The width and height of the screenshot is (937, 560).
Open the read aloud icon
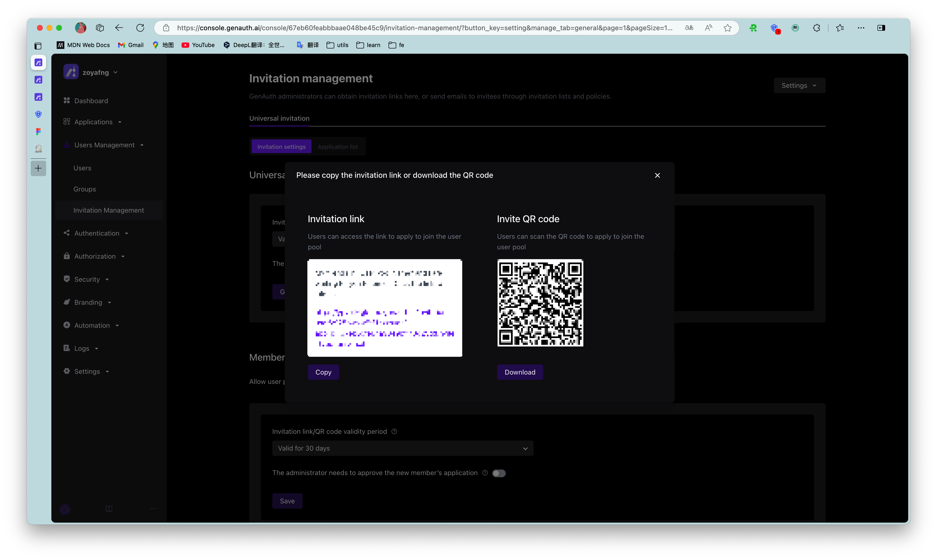(x=708, y=28)
